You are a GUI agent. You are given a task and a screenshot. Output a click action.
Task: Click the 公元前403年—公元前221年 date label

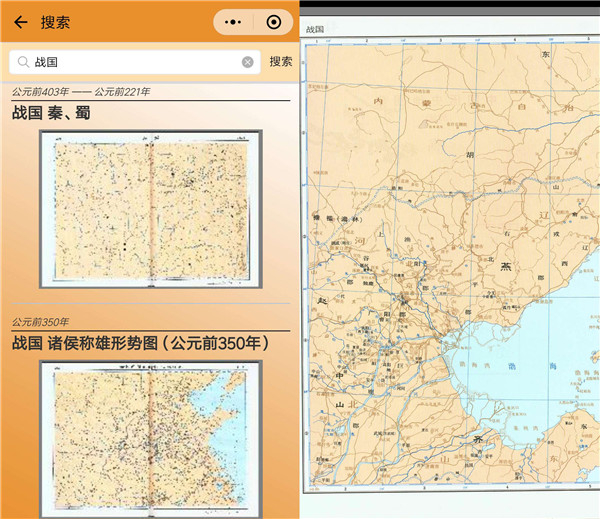coord(81,92)
